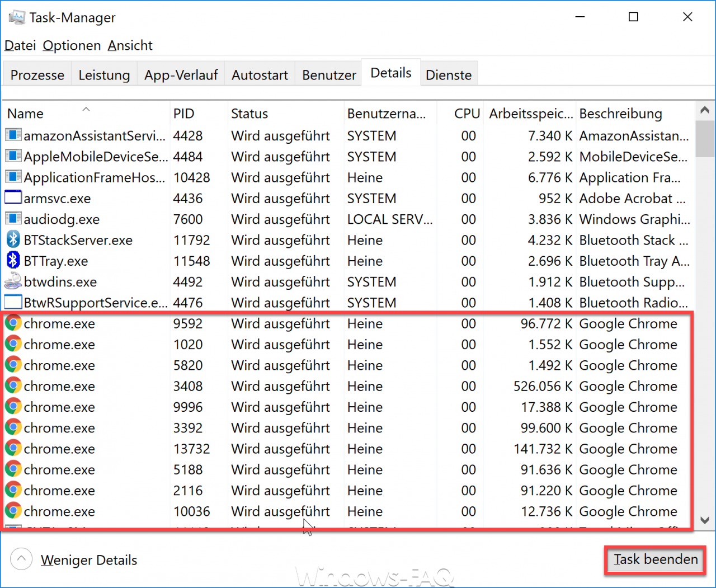Screen dimensions: 716x588
Task: Click the Weniger Details link
Action: (x=89, y=560)
